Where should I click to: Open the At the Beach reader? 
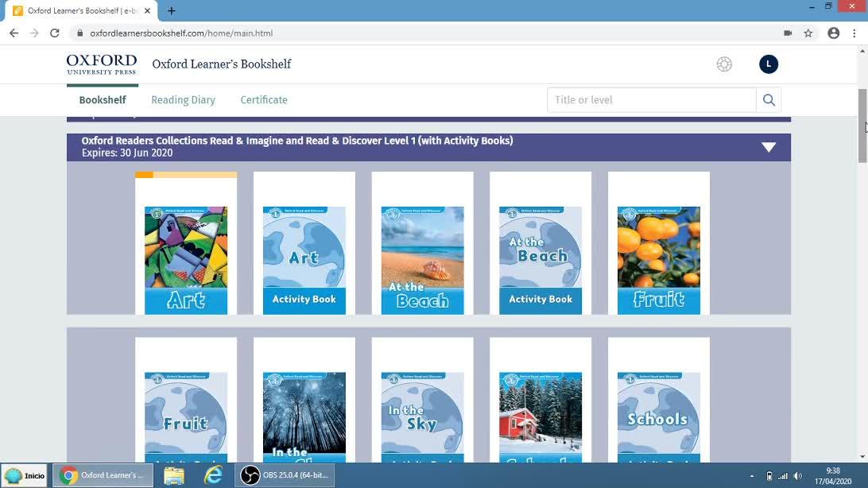pos(422,261)
